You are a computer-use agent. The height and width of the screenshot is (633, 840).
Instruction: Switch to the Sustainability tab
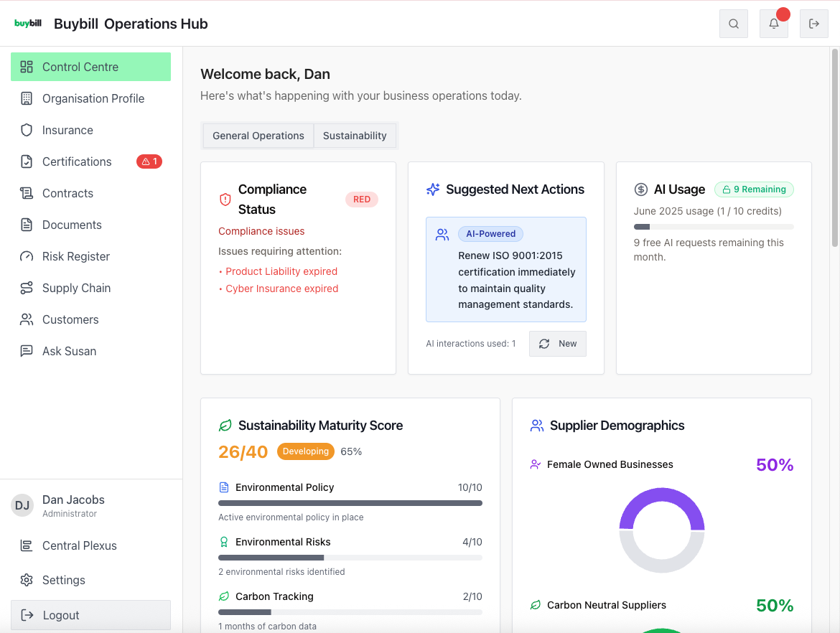point(355,135)
